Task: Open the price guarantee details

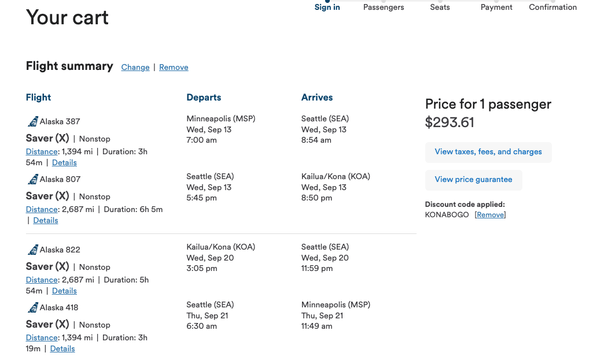Action: pos(473,180)
